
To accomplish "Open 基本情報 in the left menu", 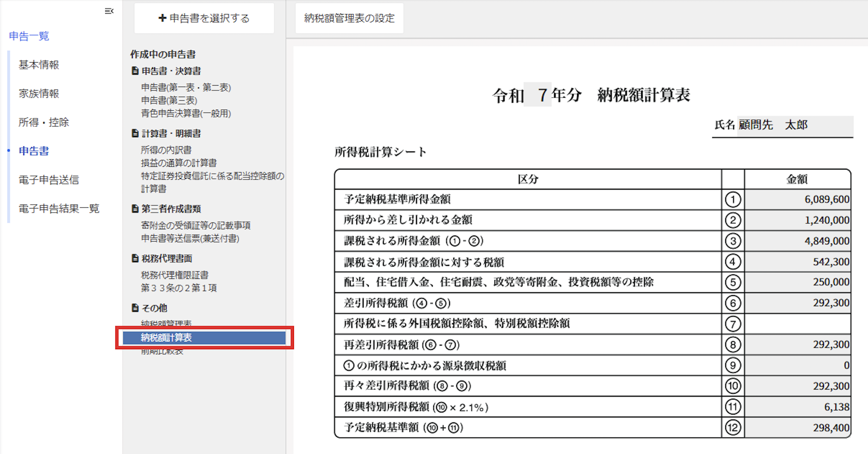I will [39, 65].
